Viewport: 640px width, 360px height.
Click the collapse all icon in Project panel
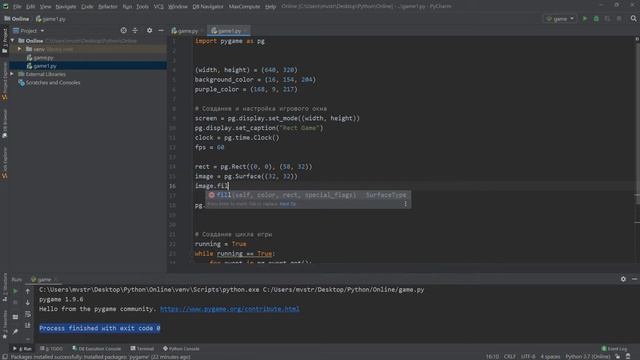(135, 31)
